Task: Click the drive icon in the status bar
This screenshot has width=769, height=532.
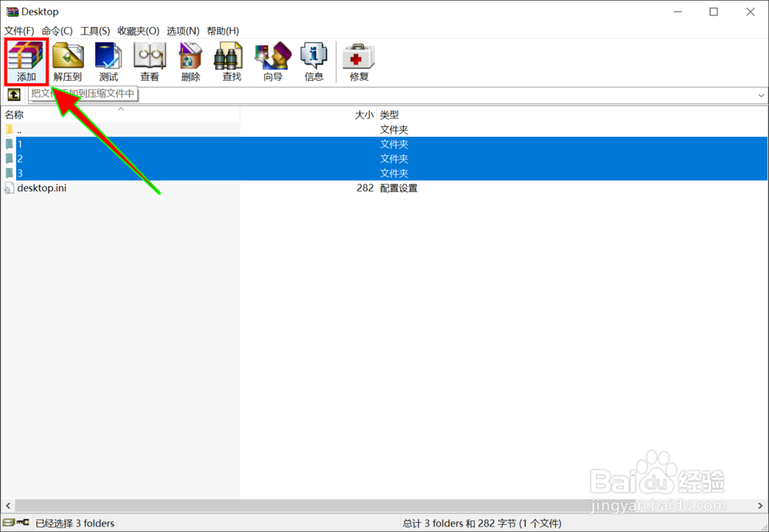Action: (x=8, y=523)
